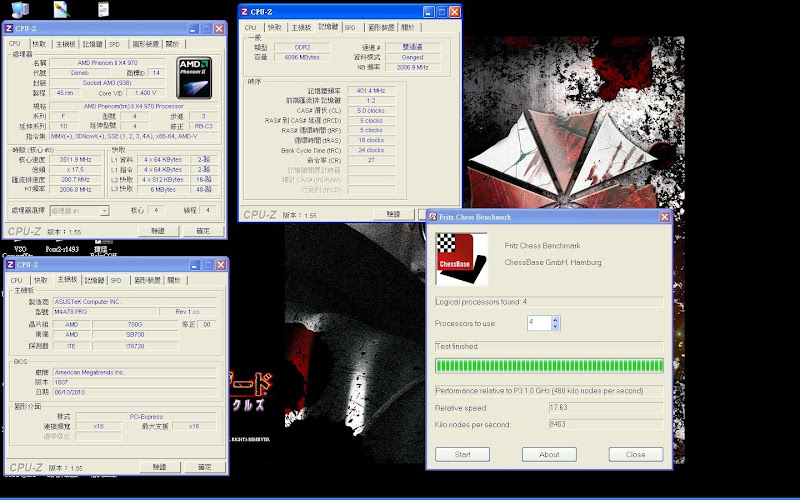Click the memory frequency 401.4 MHz value

[x=371, y=91]
